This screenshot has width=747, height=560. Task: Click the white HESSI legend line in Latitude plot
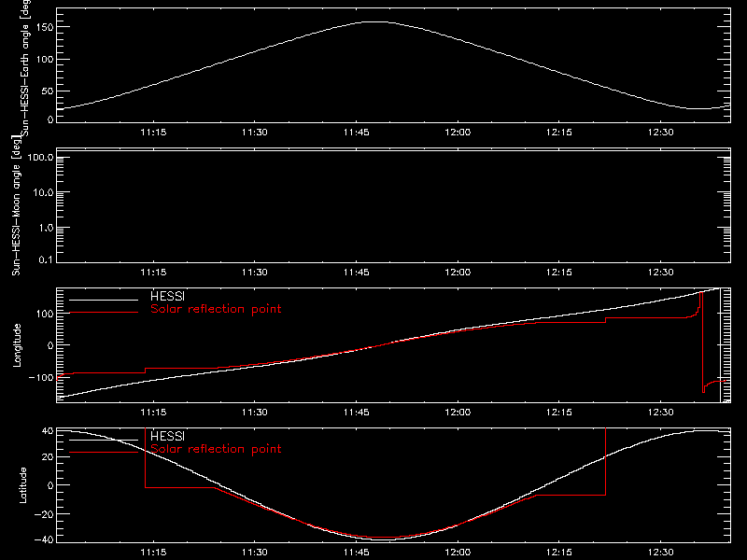pos(104,440)
